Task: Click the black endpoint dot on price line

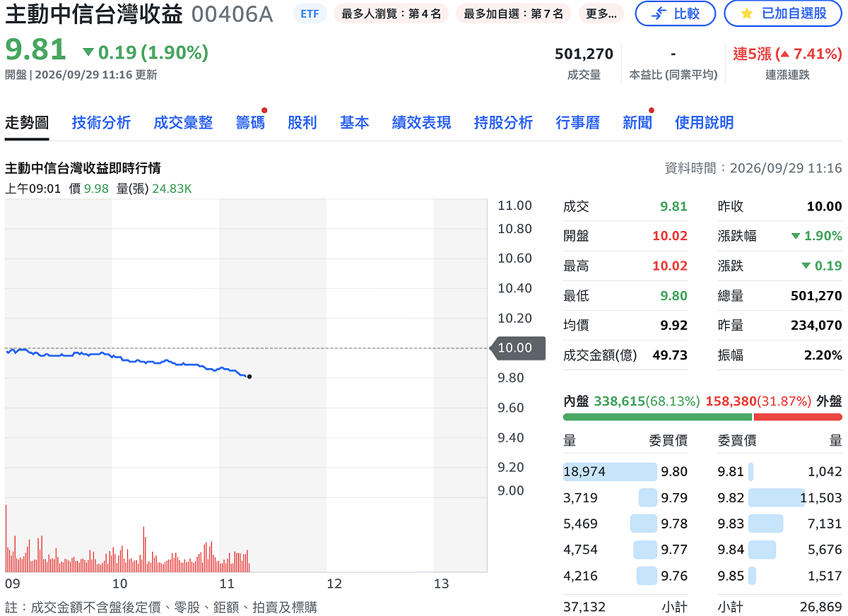Action: tap(249, 377)
